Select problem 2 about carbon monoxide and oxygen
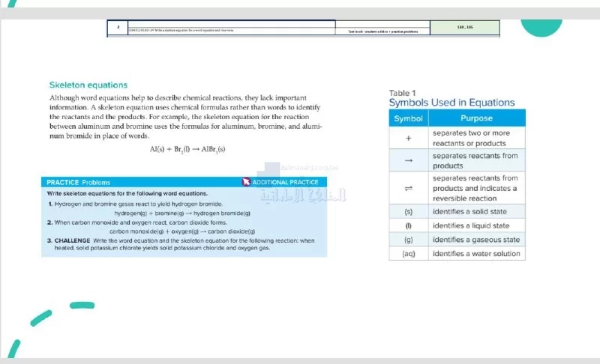This screenshot has height=364, width=600. tap(137, 222)
